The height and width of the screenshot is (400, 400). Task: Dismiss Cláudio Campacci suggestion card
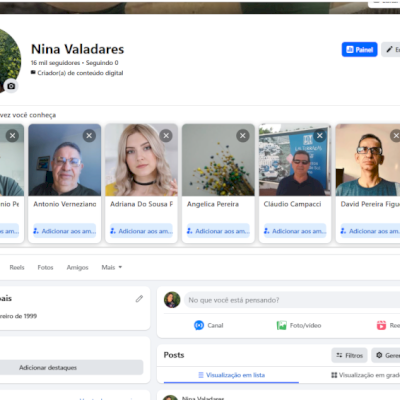[x=320, y=136]
